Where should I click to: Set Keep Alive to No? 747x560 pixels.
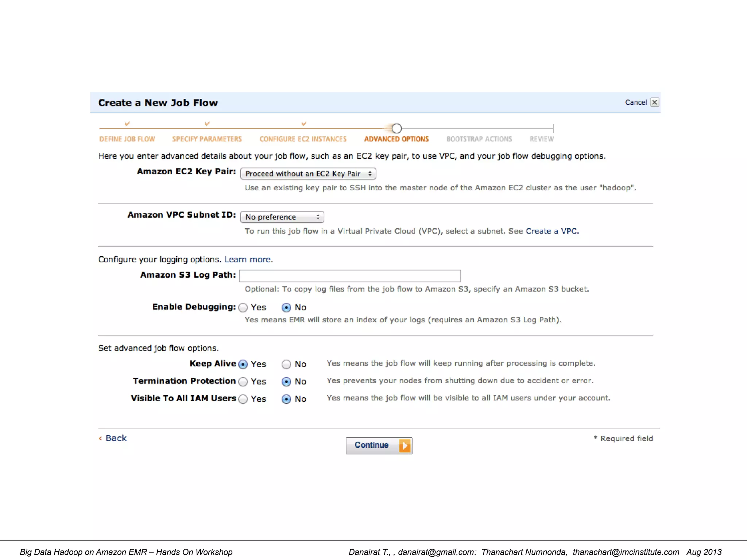tap(286, 364)
